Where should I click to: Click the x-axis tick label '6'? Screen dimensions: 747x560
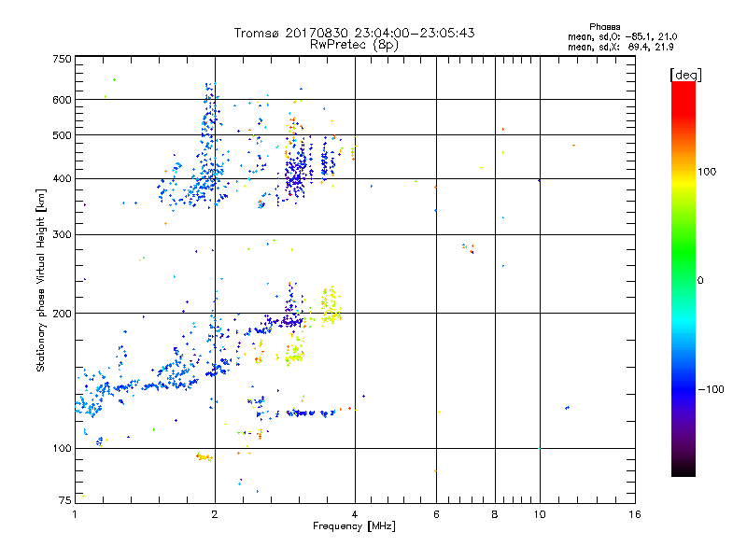[x=436, y=514]
